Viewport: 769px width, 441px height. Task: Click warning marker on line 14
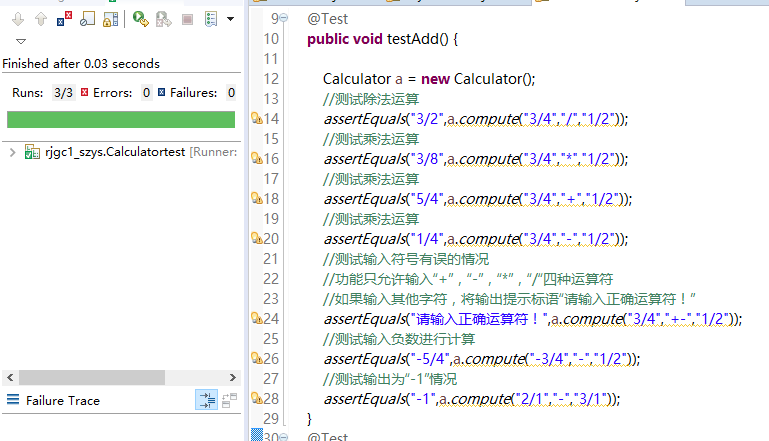click(256, 118)
